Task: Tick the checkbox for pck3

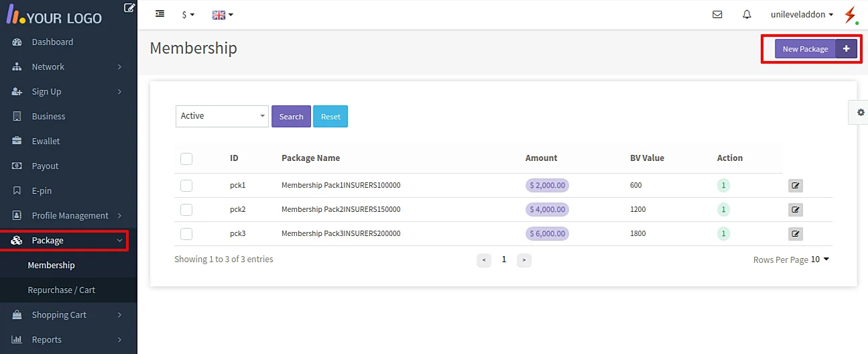Action: coord(186,234)
